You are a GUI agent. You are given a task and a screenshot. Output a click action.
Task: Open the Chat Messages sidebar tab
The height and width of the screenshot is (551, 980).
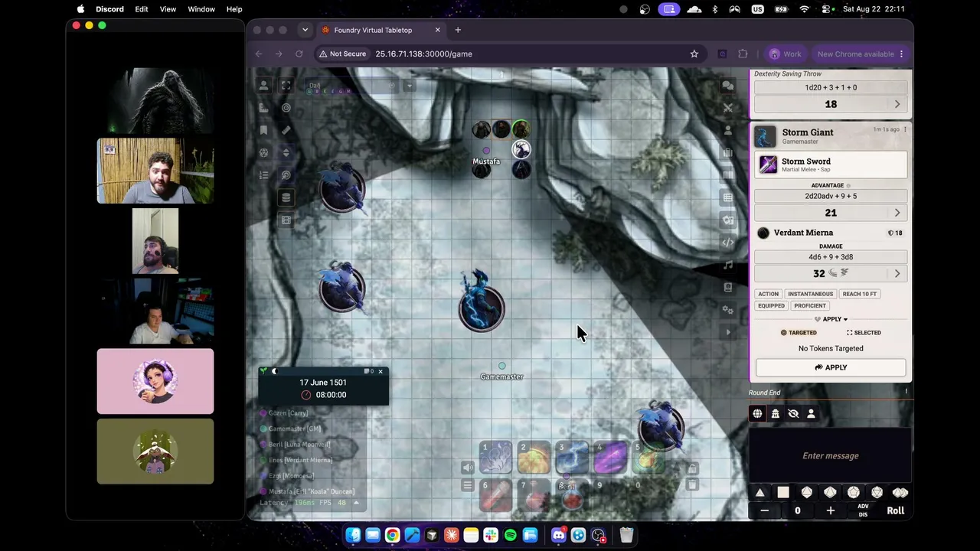point(728,86)
